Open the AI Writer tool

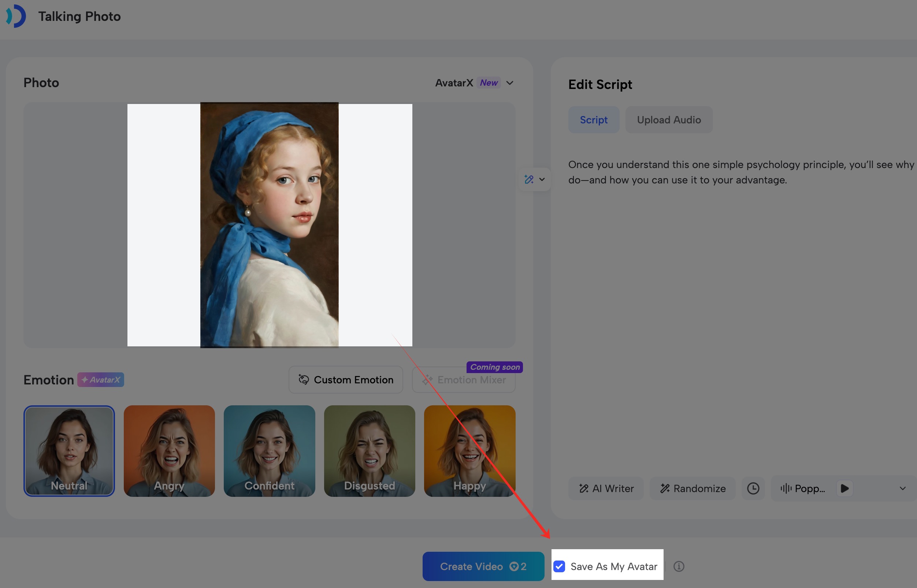(606, 488)
